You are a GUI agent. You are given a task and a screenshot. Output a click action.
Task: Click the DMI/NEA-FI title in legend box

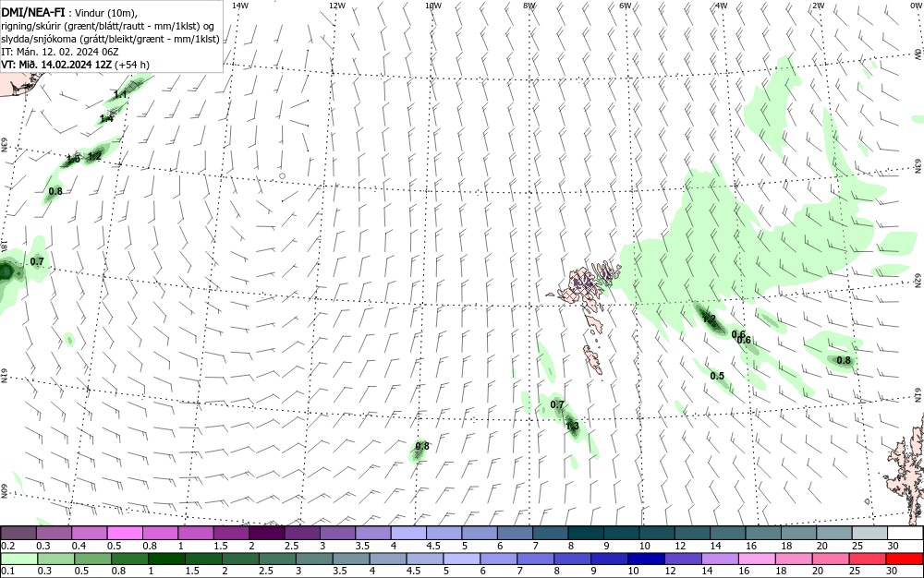[33, 12]
